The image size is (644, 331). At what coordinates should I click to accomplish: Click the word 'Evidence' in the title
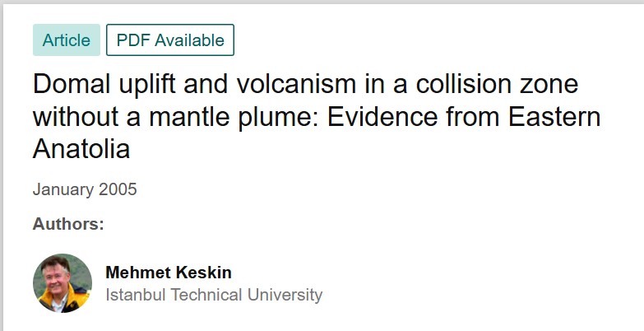(387, 116)
